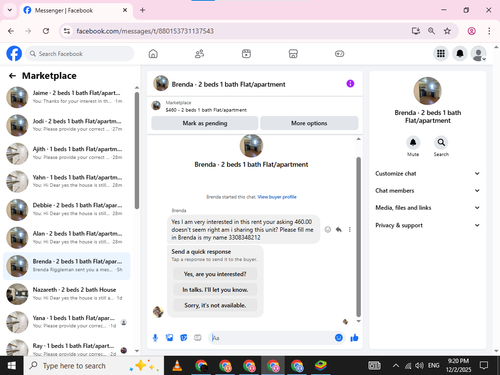
Task: Send a voice clip with microphone icon
Action: [155, 338]
